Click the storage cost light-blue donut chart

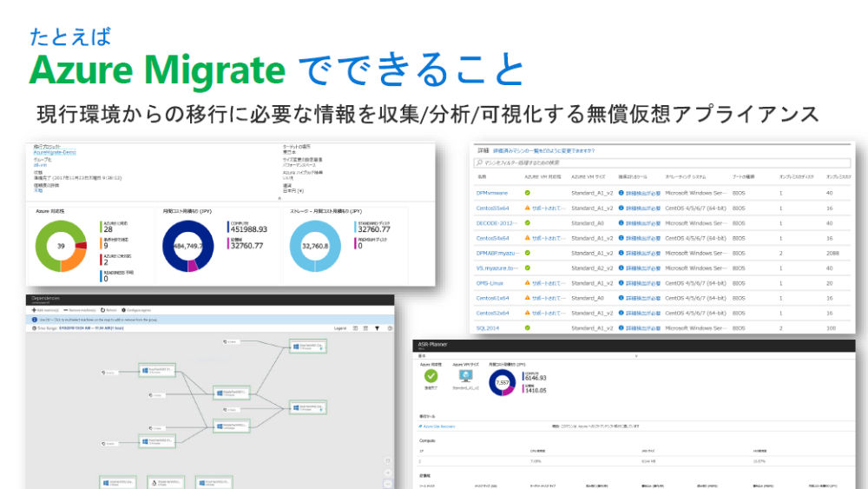(x=315, y=246)
